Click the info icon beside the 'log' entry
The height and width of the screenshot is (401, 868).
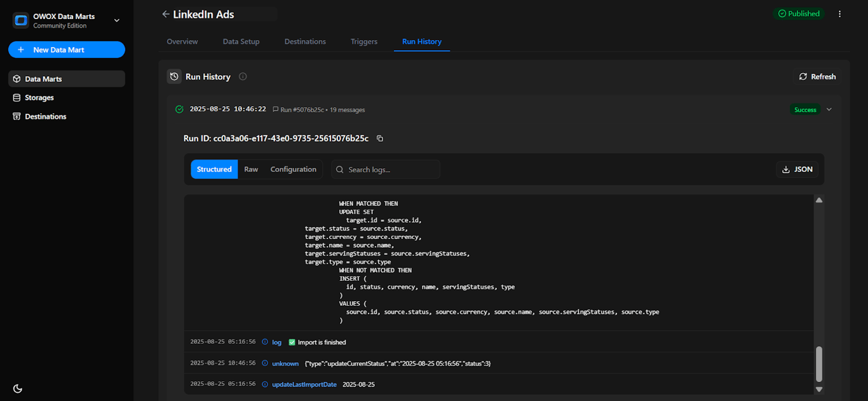pos(265,342)
